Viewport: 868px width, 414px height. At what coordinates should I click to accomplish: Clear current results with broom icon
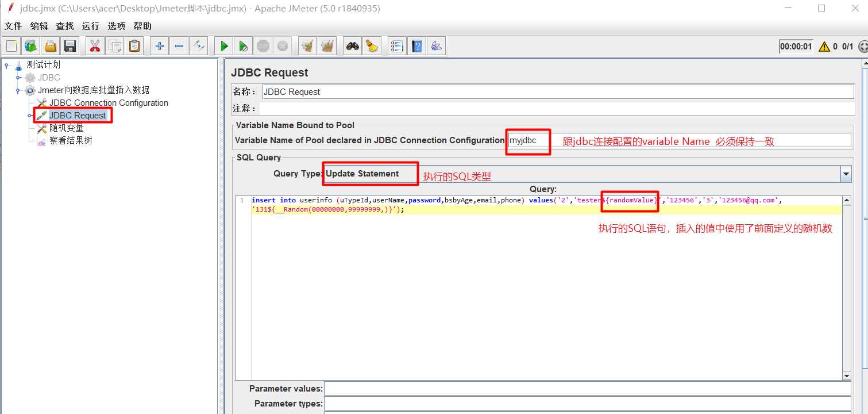tap(308, 46)
